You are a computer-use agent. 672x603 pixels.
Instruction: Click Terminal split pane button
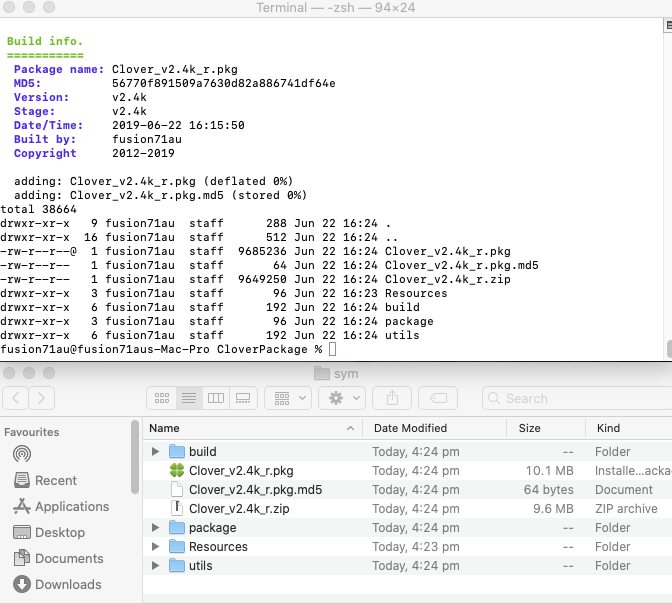[x=668, y=26]
